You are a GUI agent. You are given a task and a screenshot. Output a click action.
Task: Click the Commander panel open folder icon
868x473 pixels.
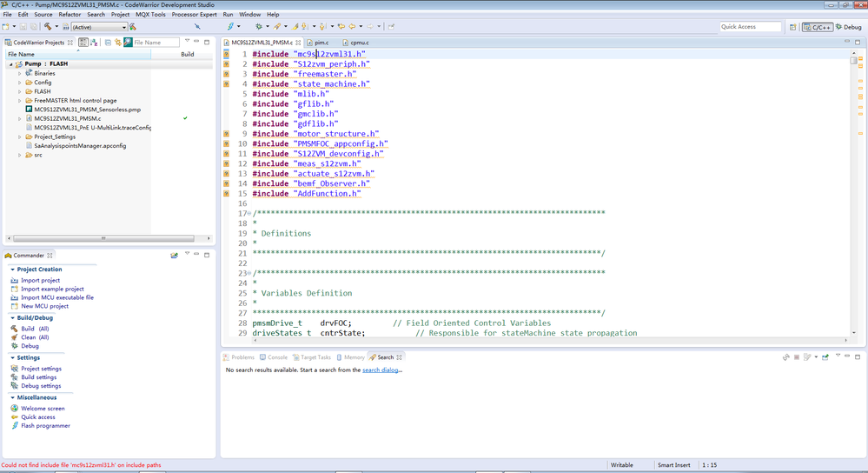pos(175,256)
